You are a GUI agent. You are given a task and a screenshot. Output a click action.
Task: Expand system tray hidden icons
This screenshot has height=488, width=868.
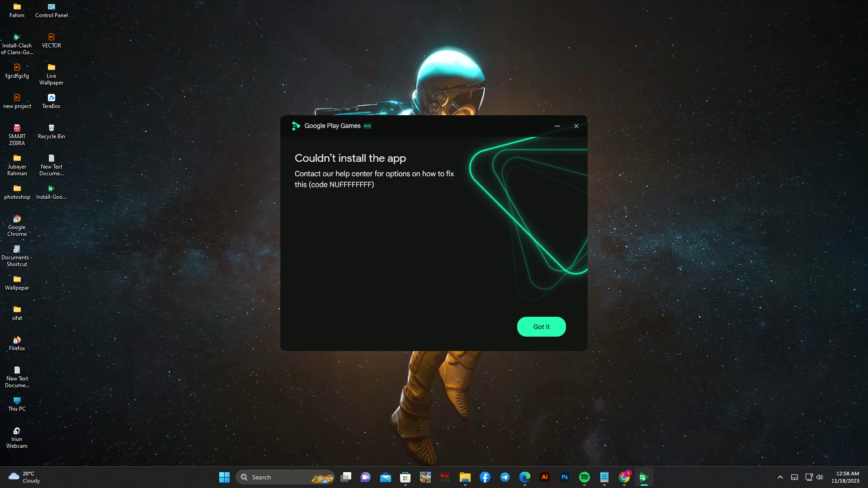pos(780,477)
